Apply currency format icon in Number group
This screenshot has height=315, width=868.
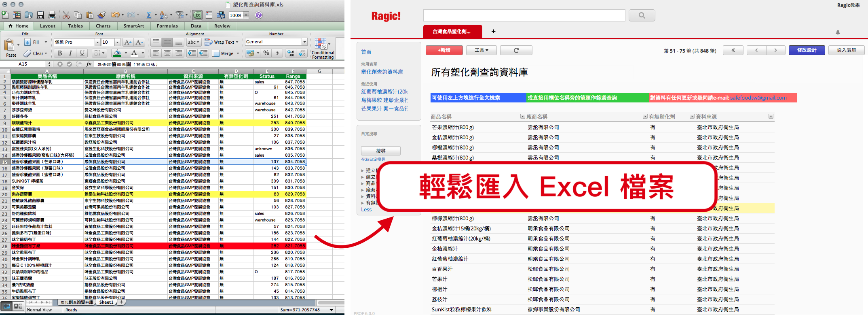click(x=250, y=53)
